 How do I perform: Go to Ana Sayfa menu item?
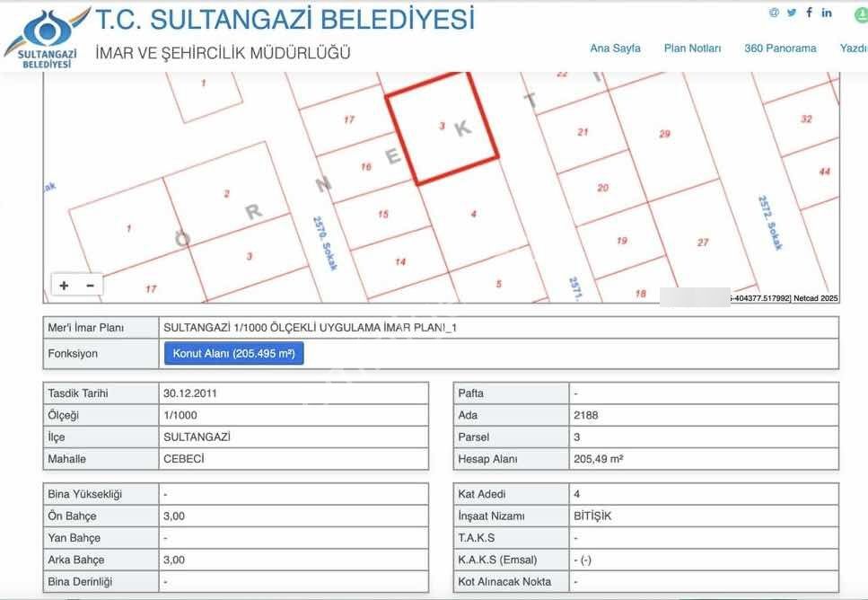pos(615,49)
